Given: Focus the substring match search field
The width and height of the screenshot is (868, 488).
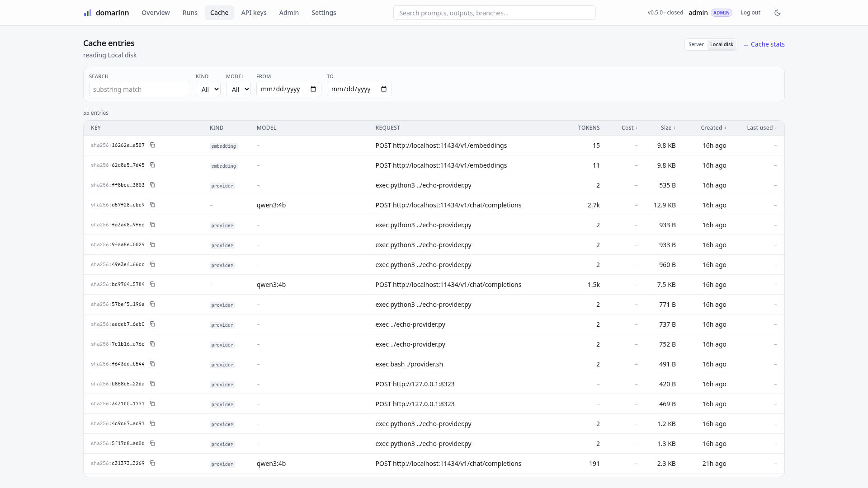Looking at the screenshot, I should [139, 89].
